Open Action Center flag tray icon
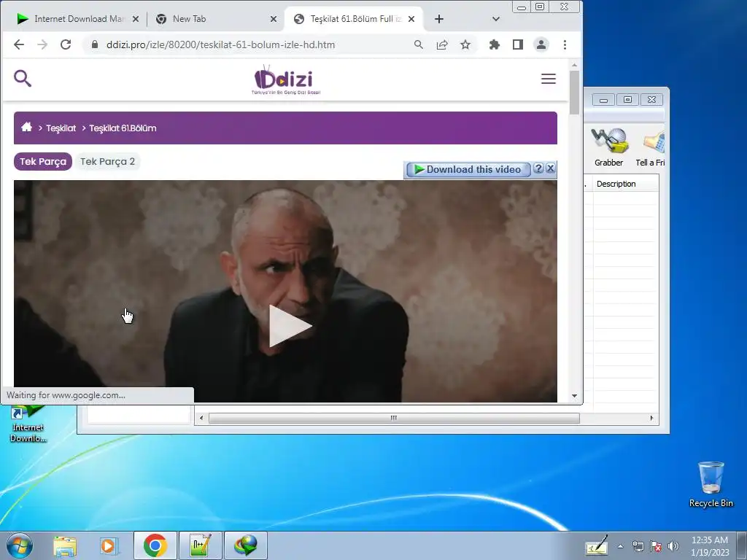 (656, 546)
